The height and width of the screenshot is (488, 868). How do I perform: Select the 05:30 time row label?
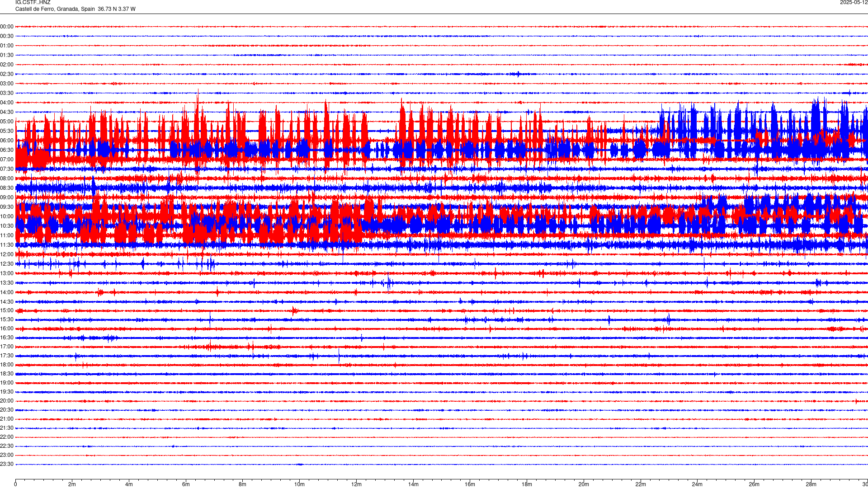(7, 131)
